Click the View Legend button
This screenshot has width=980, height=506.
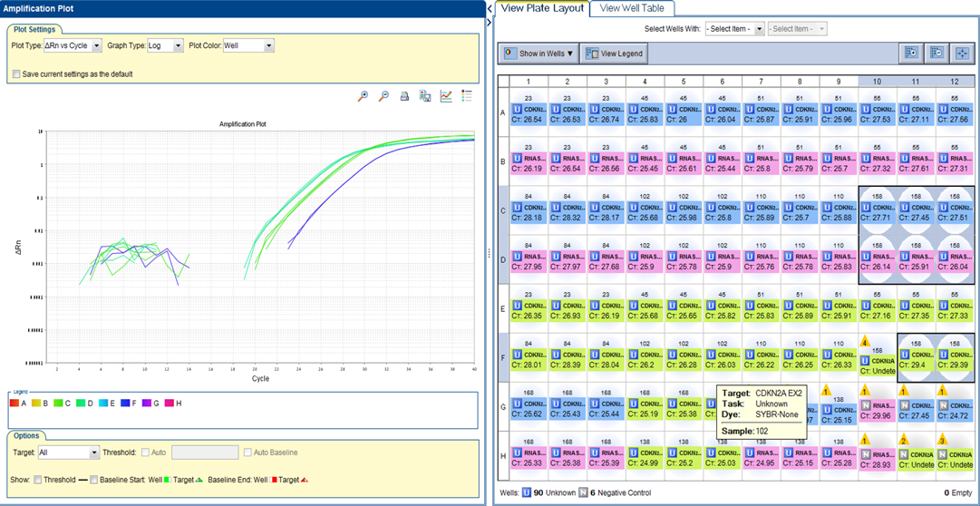point(614,54)
